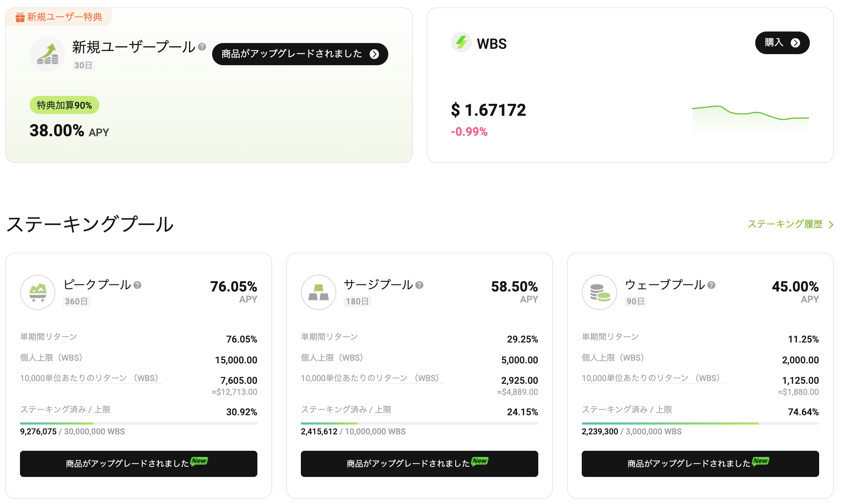Click the サージプール gold bars icon

pyautogui.click(x=319, y=292)
